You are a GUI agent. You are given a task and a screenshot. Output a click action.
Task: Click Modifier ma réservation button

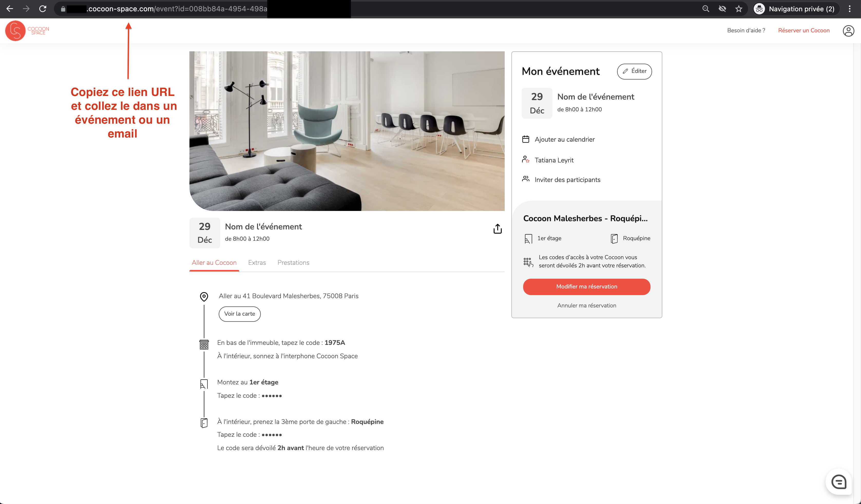point(587,286)
